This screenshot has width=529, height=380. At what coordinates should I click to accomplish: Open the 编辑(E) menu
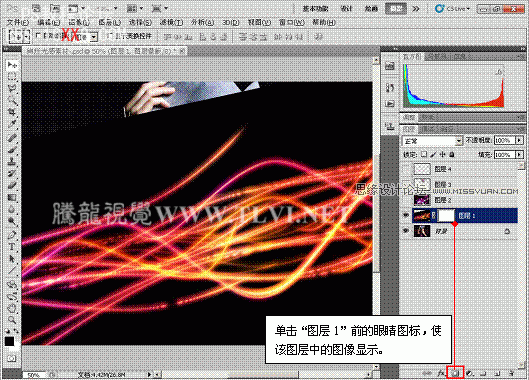click(x=49, y=22)
